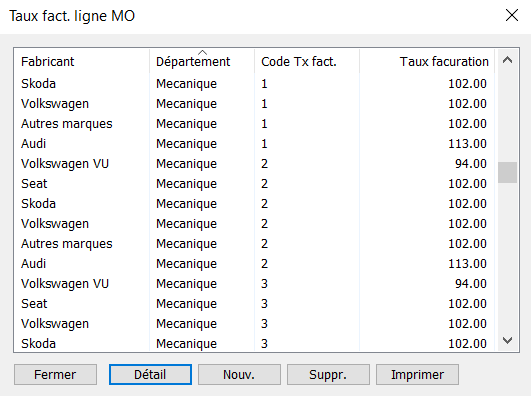This screenshot has width=531, height=396.
Task: Delete the entry using Suppr.
Action: point(328,375)
